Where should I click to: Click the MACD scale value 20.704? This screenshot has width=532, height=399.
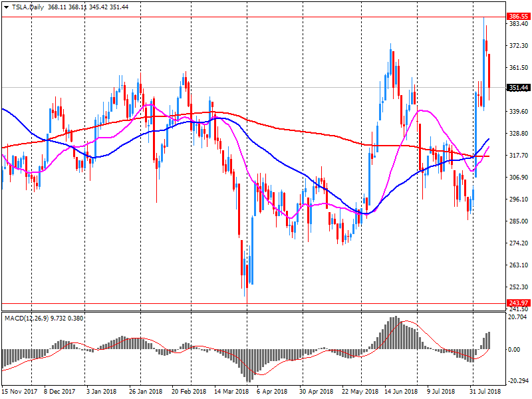pyautogui.click(x=518, y=317)
